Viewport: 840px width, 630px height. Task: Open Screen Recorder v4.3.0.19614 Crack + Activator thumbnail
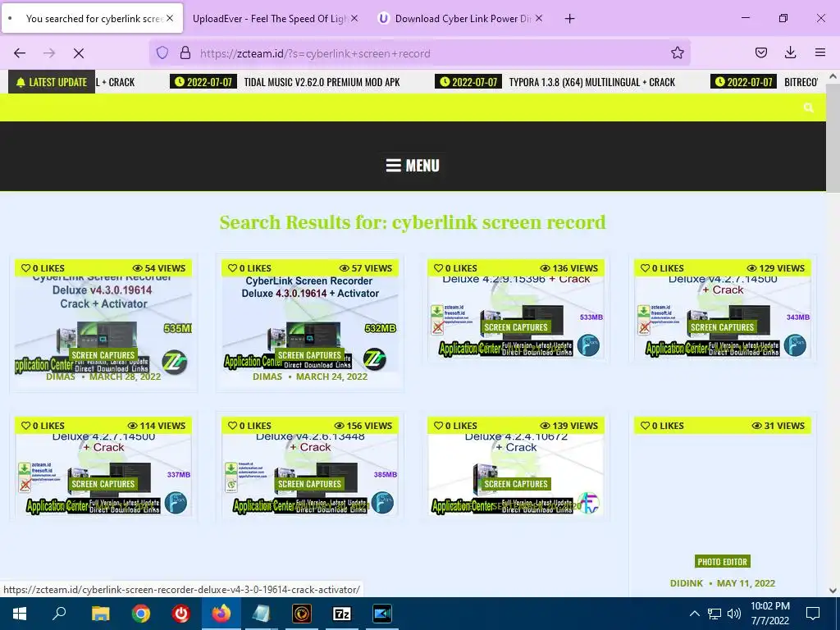pyautogui.click(x=103, y=323)
